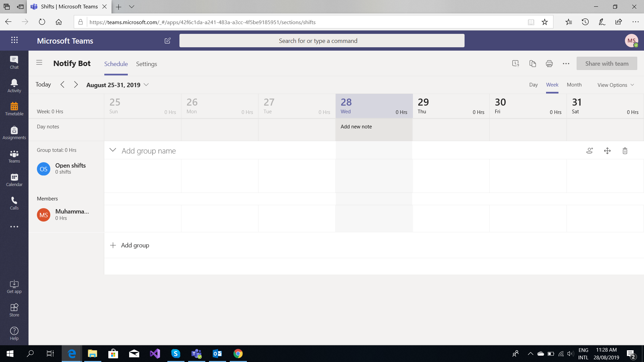Go to previous week arrow
This screenshot has height=362, width=644.
coord(62,84)
